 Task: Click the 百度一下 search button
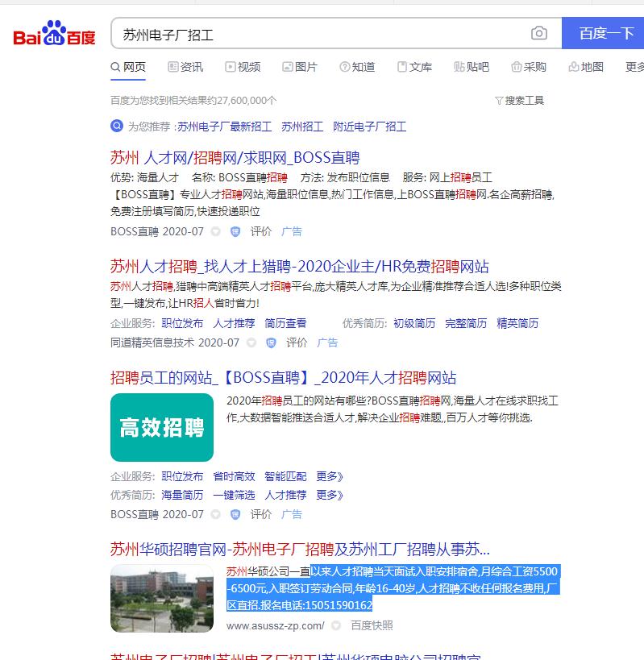(603, 33)
